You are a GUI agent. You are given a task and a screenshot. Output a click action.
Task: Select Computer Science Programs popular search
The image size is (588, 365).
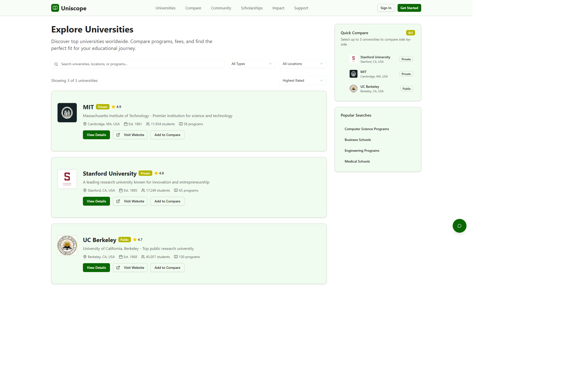tap(367, 129)
